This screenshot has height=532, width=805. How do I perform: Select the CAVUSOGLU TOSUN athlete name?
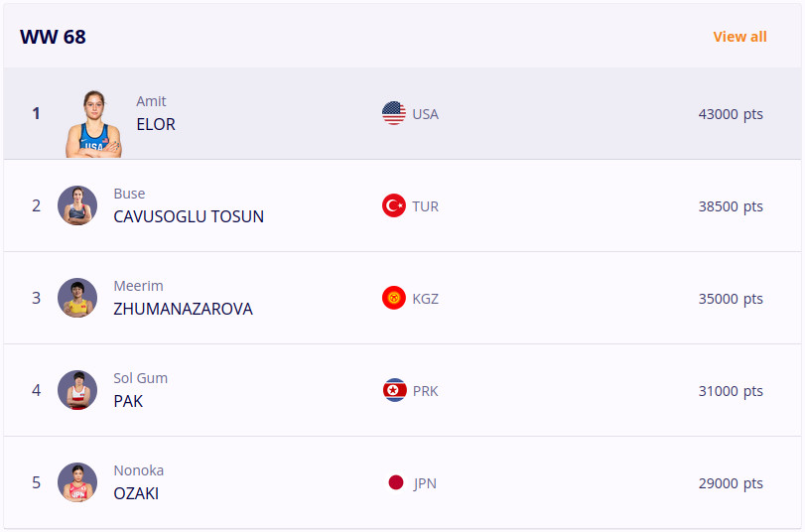click(189, 216)
